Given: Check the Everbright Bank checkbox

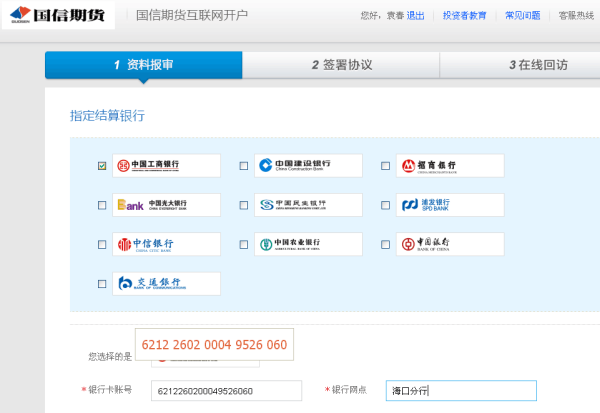Looking at the screenshot, I should point(102,205).
